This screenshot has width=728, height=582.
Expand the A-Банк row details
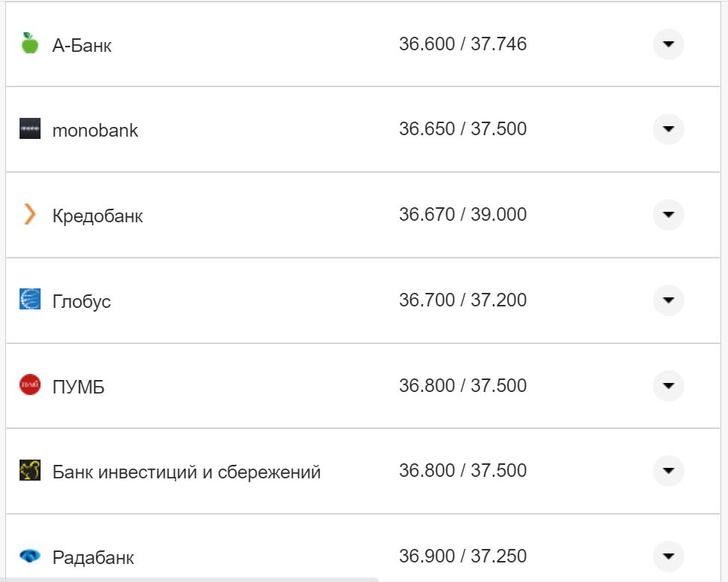point(669,44)
